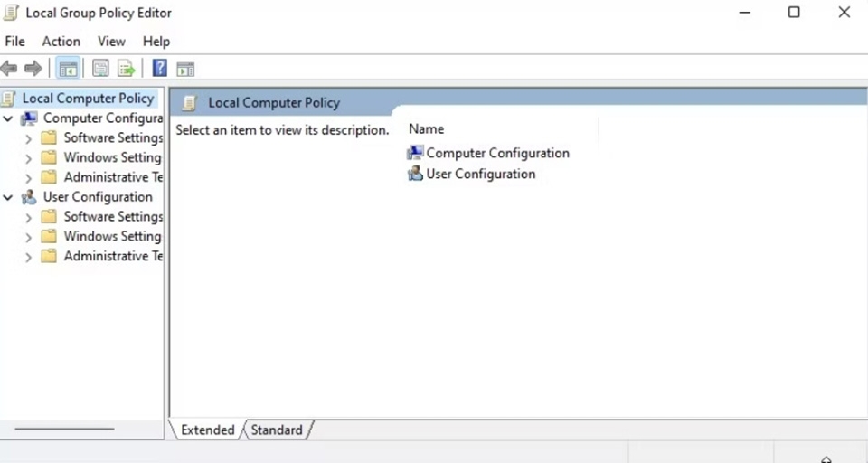Click folder icon of Administrative Templates under Computer Configuration

[49, 177]
